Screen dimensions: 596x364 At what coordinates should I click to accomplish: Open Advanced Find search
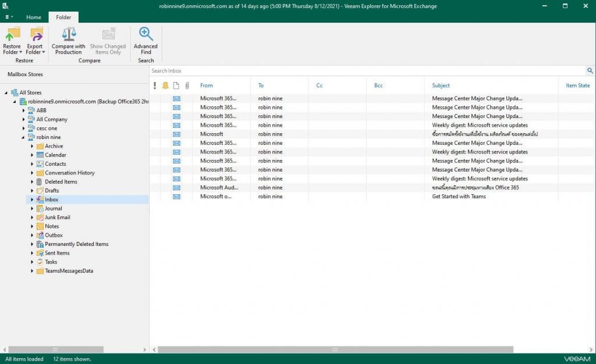point(146,41)
